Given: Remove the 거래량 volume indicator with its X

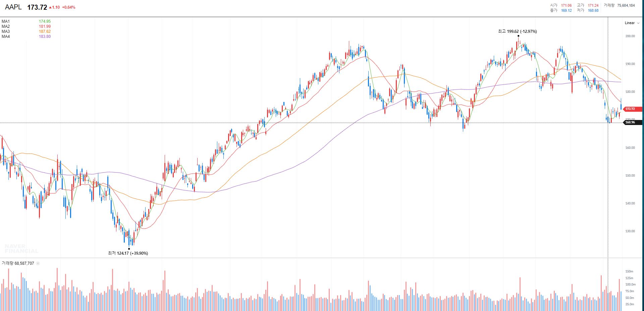Looking at the screenshot, I should 38,263.
